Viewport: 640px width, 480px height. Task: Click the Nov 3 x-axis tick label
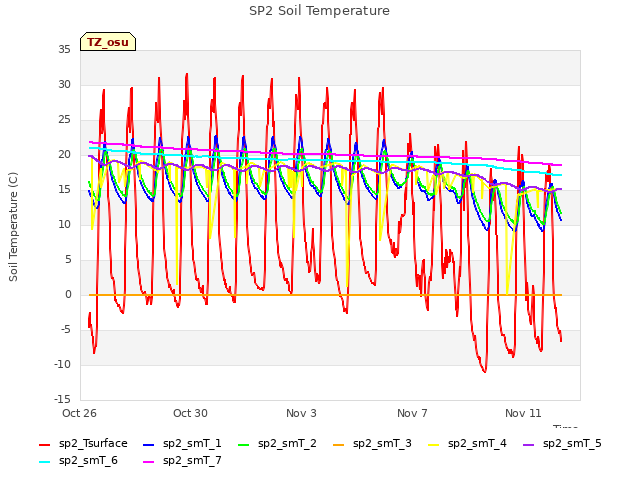[x=301, y=413]
